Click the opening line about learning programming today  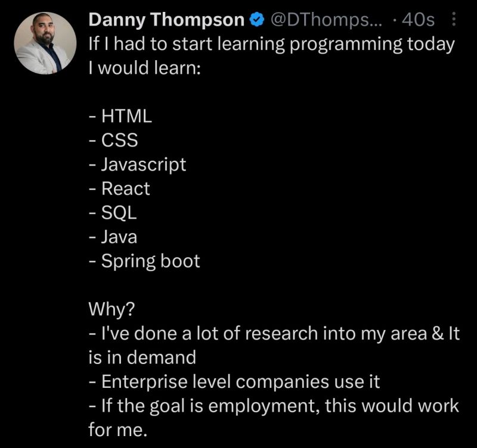click(x=271, y=44)
